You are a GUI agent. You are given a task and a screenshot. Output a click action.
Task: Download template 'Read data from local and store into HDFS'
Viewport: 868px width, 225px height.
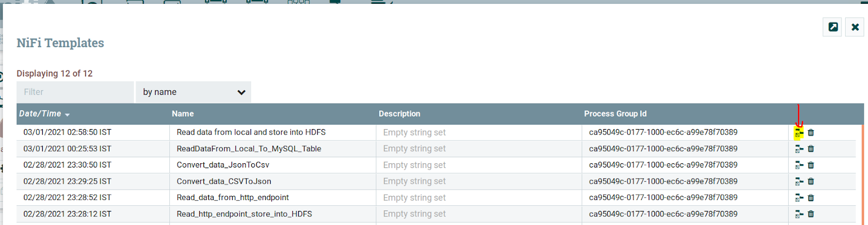799,132
